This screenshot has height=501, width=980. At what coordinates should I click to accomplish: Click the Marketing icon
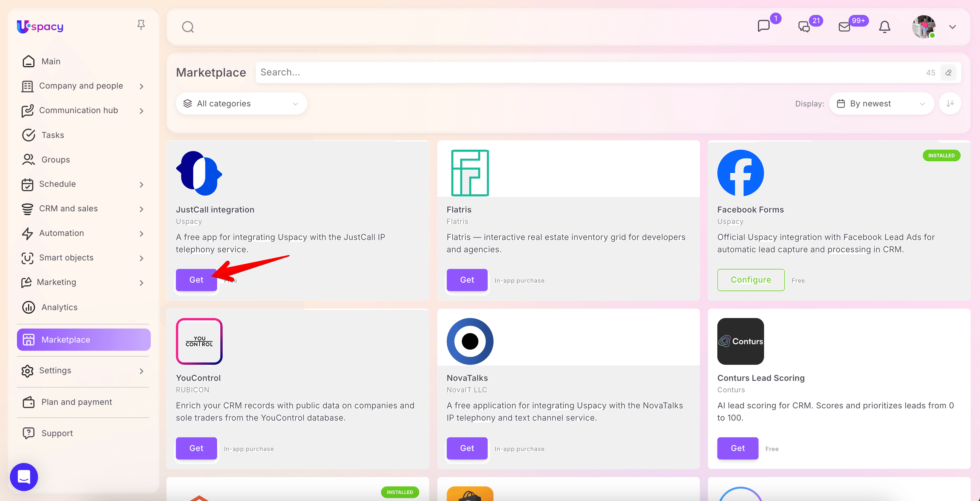point(26,282)
